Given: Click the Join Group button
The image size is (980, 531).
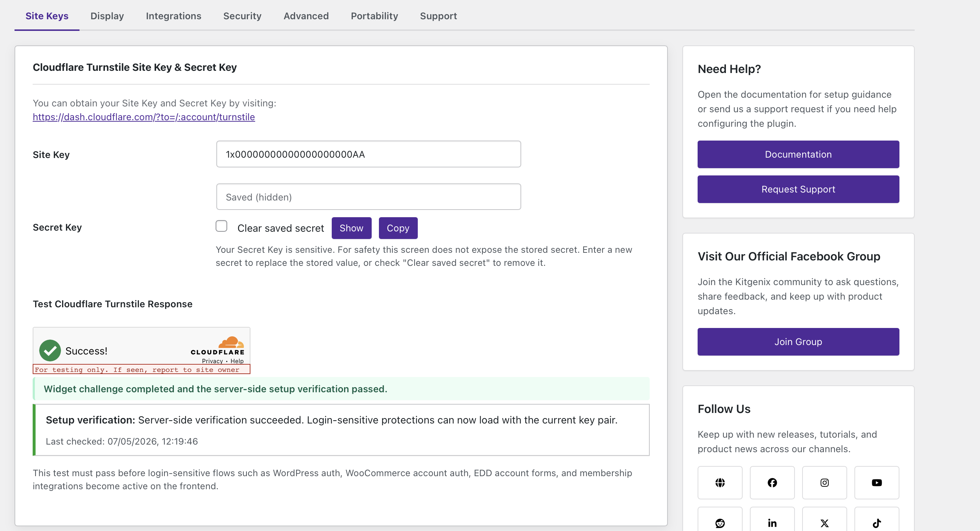Looking at the screenshot, I should pyautogui.click(x=798, y=342).
